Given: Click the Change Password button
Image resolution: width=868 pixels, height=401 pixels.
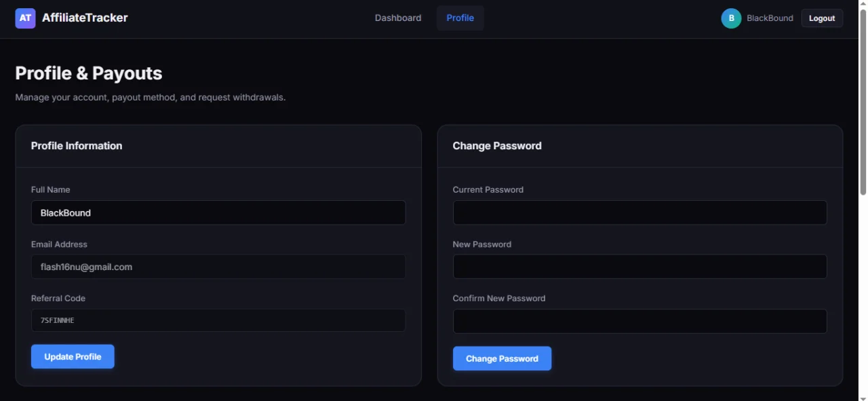Looking at the screenshot, I should tap(502, 358).
